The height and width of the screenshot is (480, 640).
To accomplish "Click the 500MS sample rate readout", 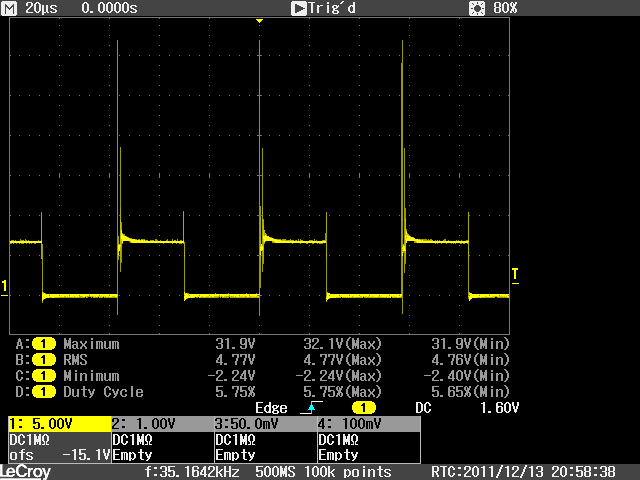I will point(275,472).
